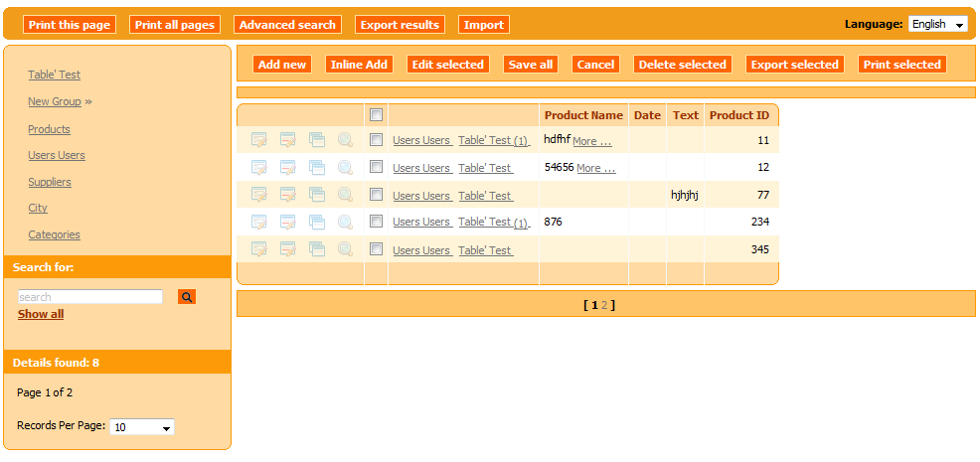This screenshot has height=462, width=980.
Task: Click the view magnifier icon for product ID 345
Action: tap(346, 249)
